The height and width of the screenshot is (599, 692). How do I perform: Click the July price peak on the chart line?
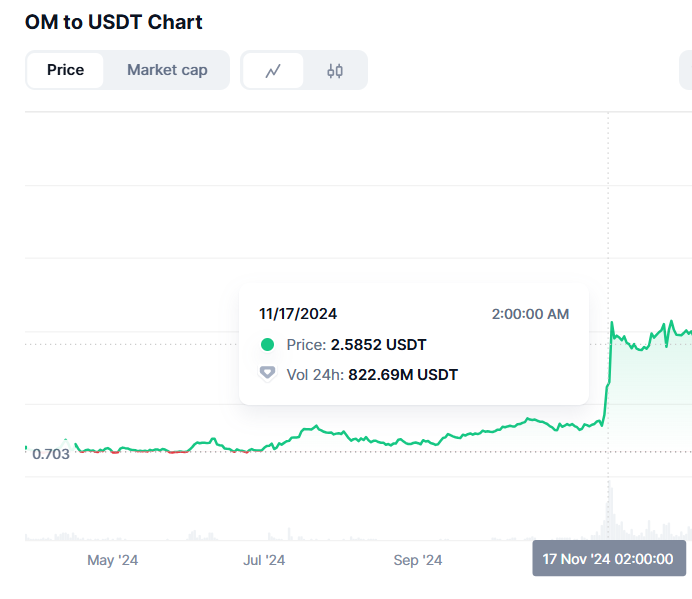[316, 426]
